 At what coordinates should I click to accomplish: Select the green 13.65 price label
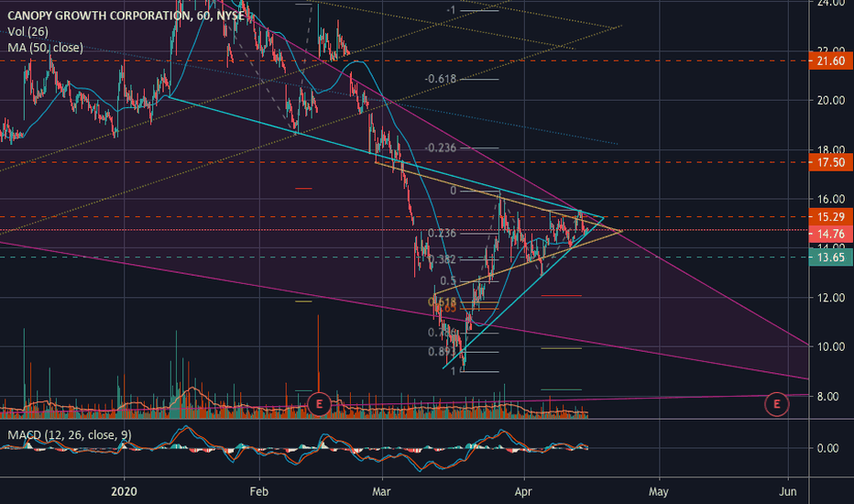click(831, 257)
